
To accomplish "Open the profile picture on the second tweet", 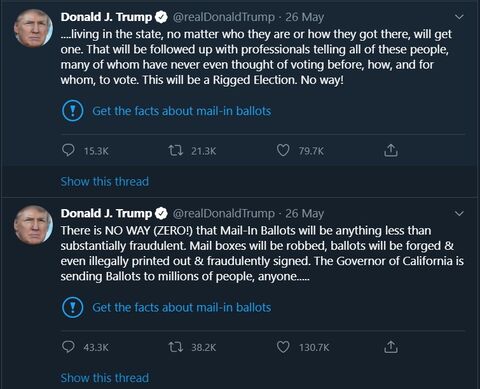I will coord(33,225).
